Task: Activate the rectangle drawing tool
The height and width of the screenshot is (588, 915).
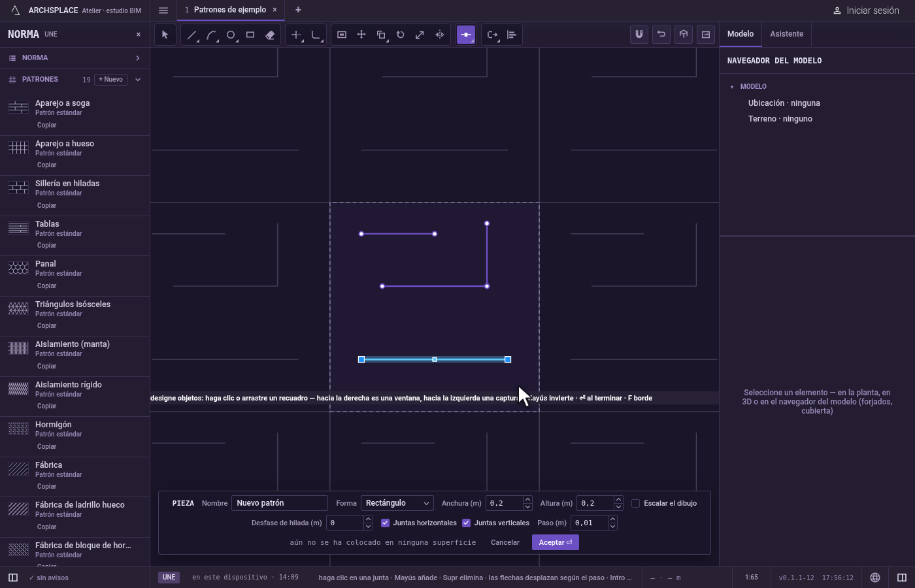Action: (250, 35)
